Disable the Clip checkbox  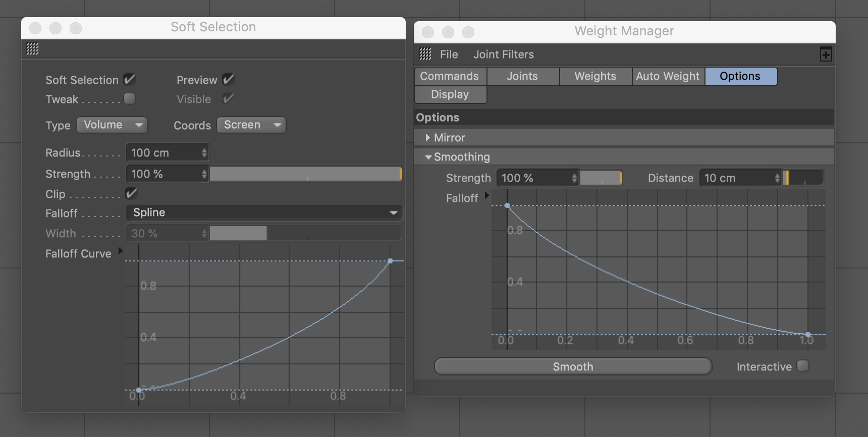(x=132, y=193)
